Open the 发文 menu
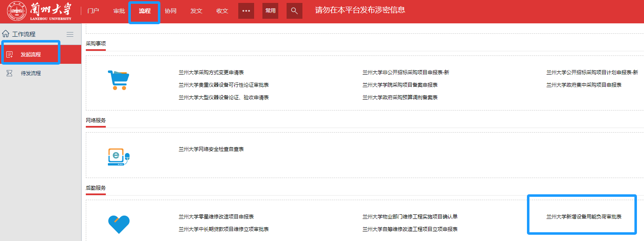Screen dimensions: 644x241 tap(196, 11)
